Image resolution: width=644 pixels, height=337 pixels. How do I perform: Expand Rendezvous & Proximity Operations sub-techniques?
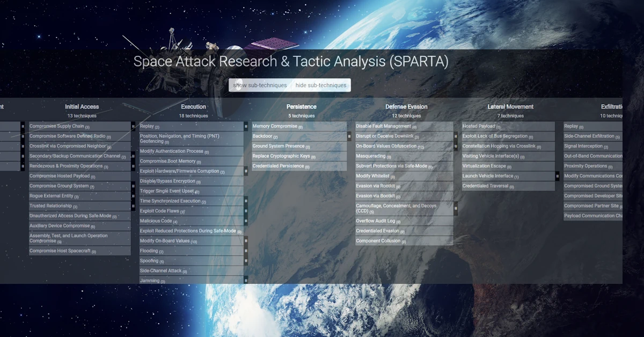(x=133, y=166)
